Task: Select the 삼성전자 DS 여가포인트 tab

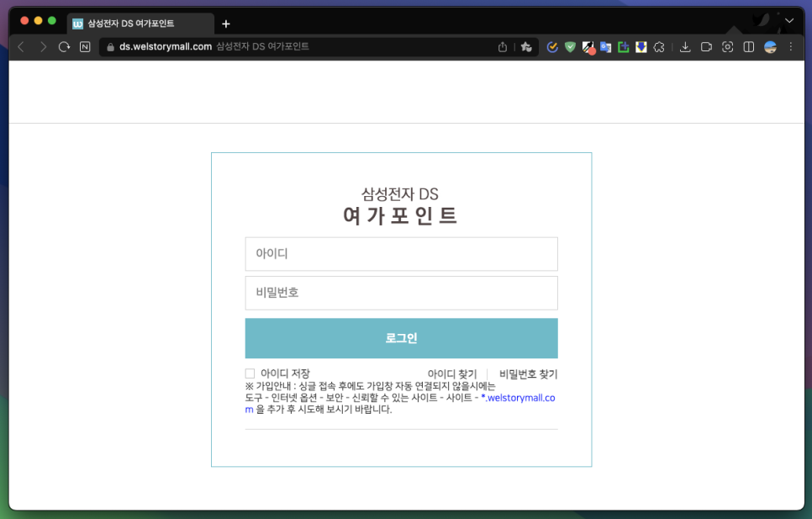Action: (140, 24)
